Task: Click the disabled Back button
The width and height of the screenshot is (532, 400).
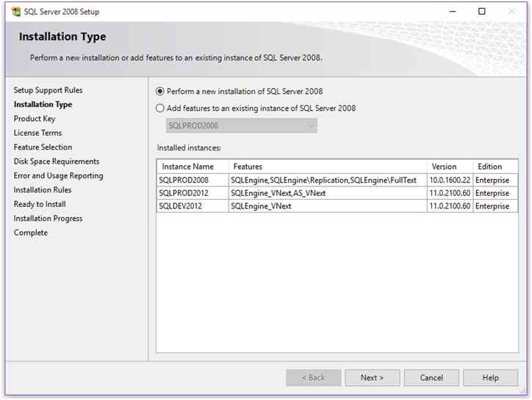Action: coord(313,378)
